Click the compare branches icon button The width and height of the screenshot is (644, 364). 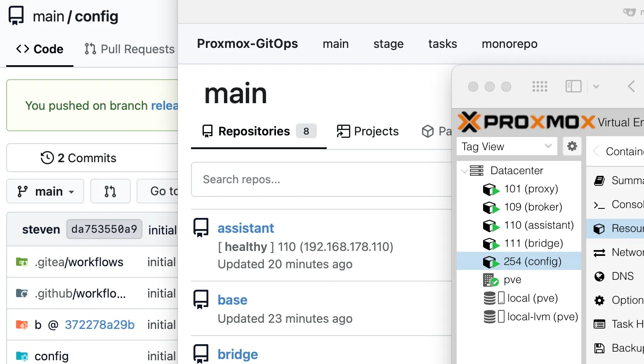click(110, 191)
